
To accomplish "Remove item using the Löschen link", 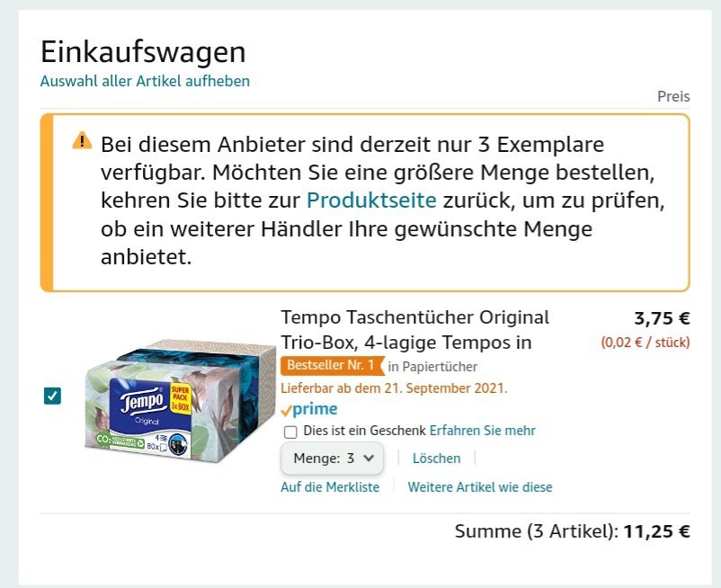I will (x=436, y=459).
